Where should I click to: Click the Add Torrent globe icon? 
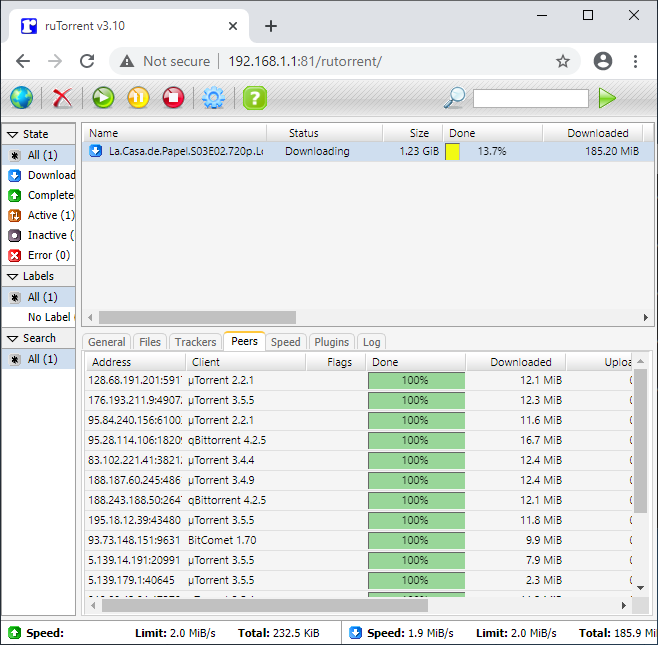pos(21,98)
